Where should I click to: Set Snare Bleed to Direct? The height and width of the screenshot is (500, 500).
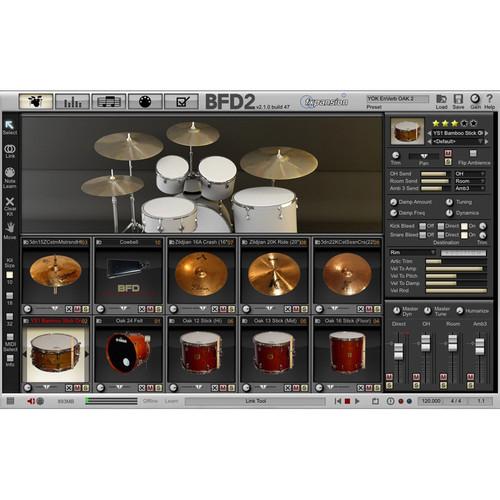click(441, 235)
